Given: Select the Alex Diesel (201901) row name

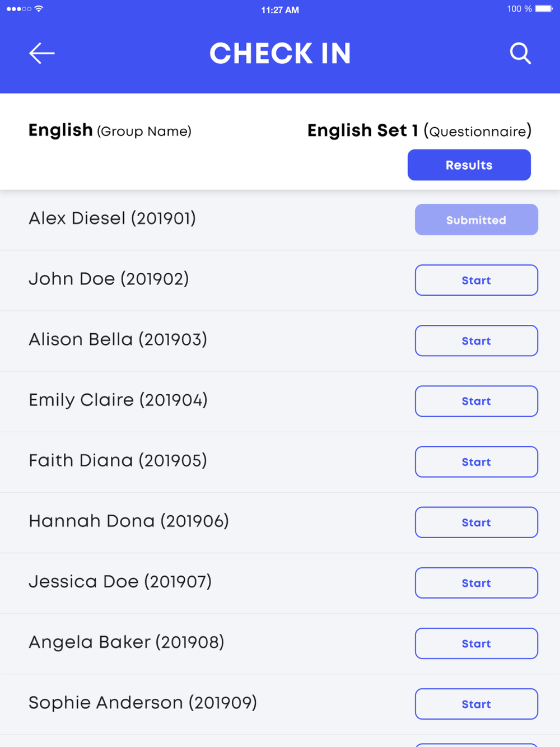Looking at the screenshot, I should (x=112, y=218).
